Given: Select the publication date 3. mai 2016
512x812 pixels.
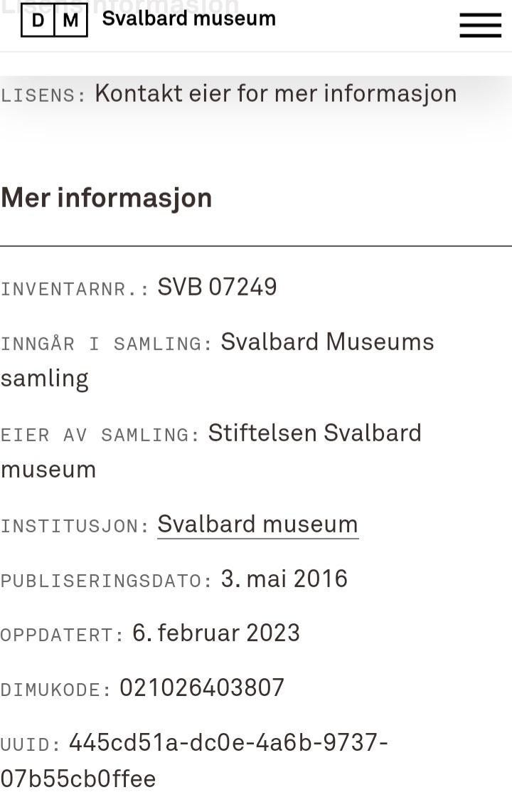Looking at the screenshot, I should [x=283, y=579].
